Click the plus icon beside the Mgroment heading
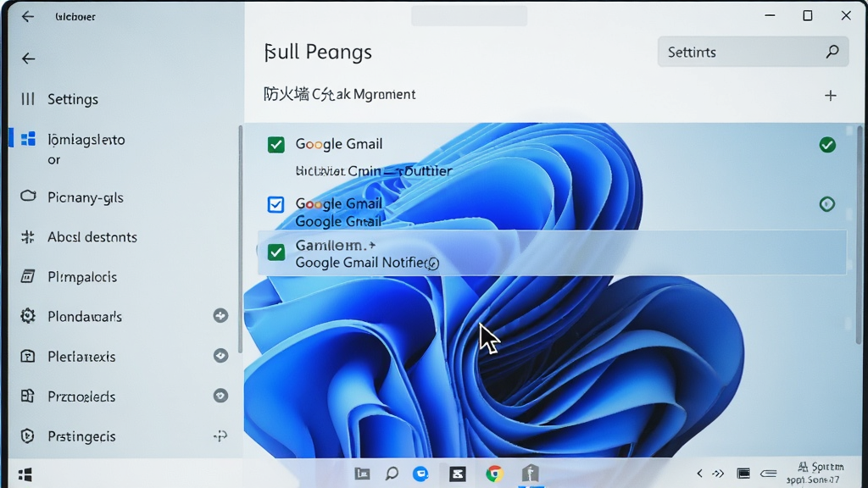868x488 pixels. pyautogui.click(x=831, y=96)
